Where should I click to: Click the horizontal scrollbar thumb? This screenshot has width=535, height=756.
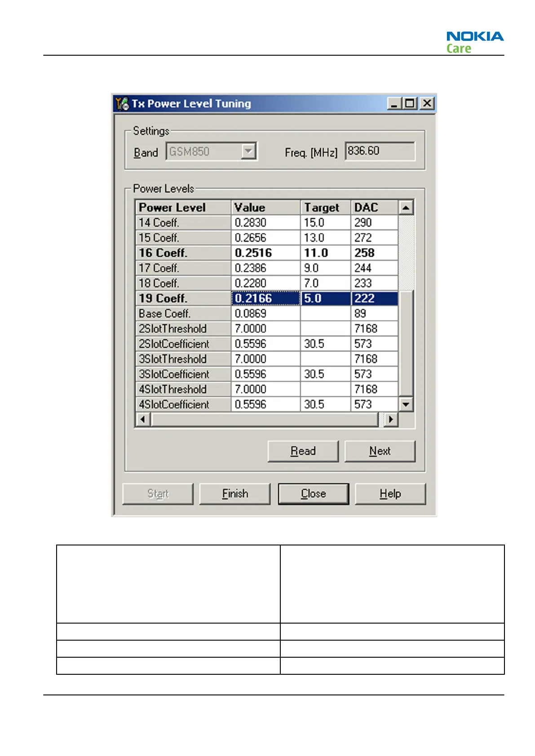point(265,419)
